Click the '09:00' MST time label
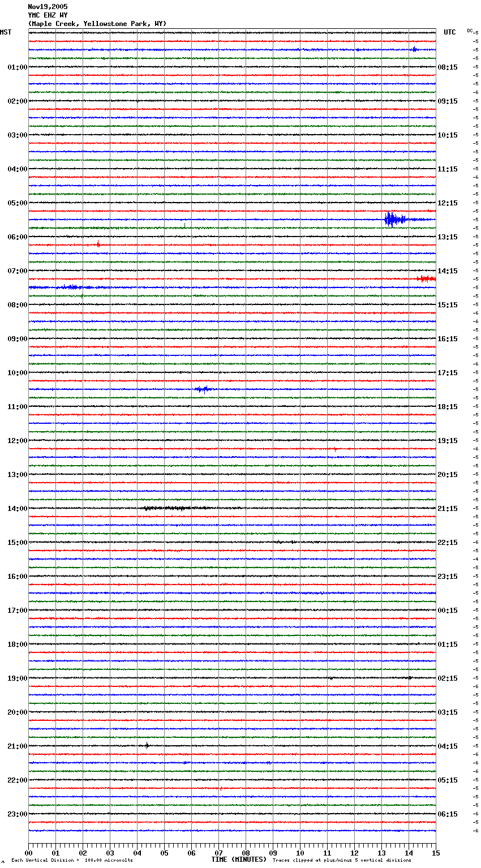481x868 pixels. click(18, 339)
